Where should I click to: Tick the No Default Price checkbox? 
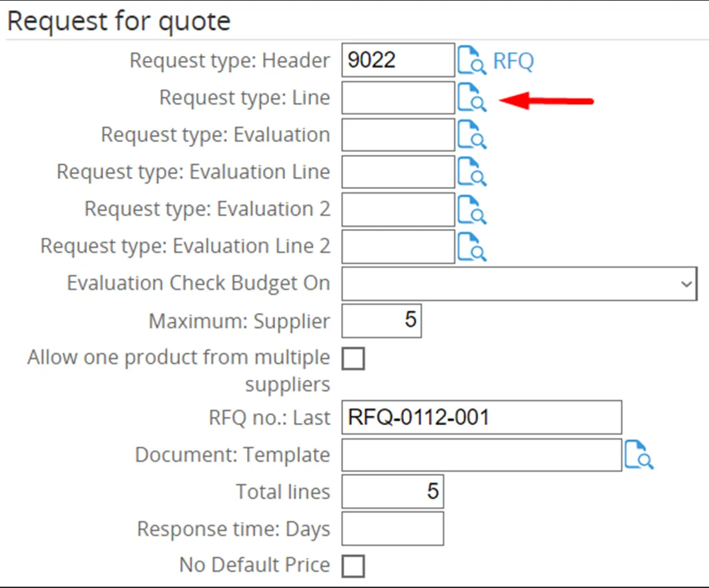click(x=353, y=566)
